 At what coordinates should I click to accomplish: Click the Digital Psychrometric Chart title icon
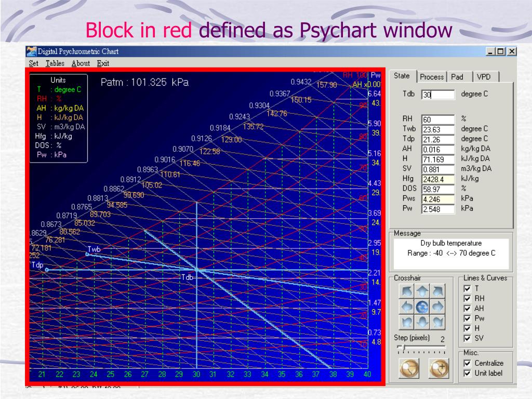pyautogui.click(x=31, y=51)
